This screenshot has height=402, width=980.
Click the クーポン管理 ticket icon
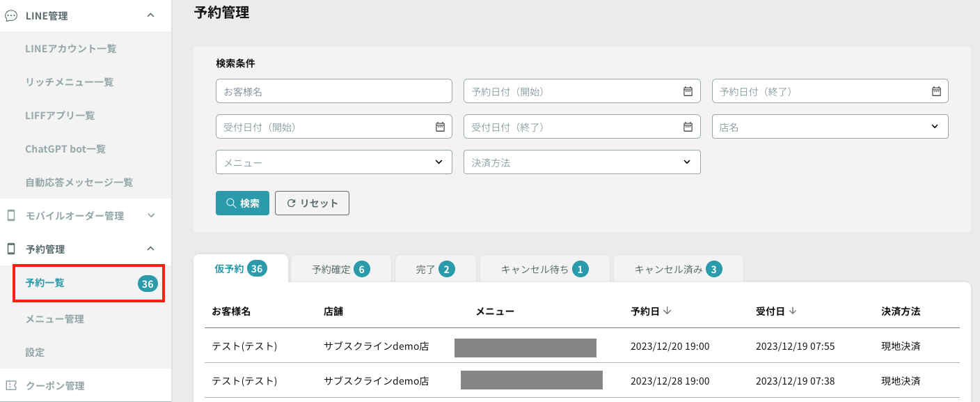[x=11, y=385]
